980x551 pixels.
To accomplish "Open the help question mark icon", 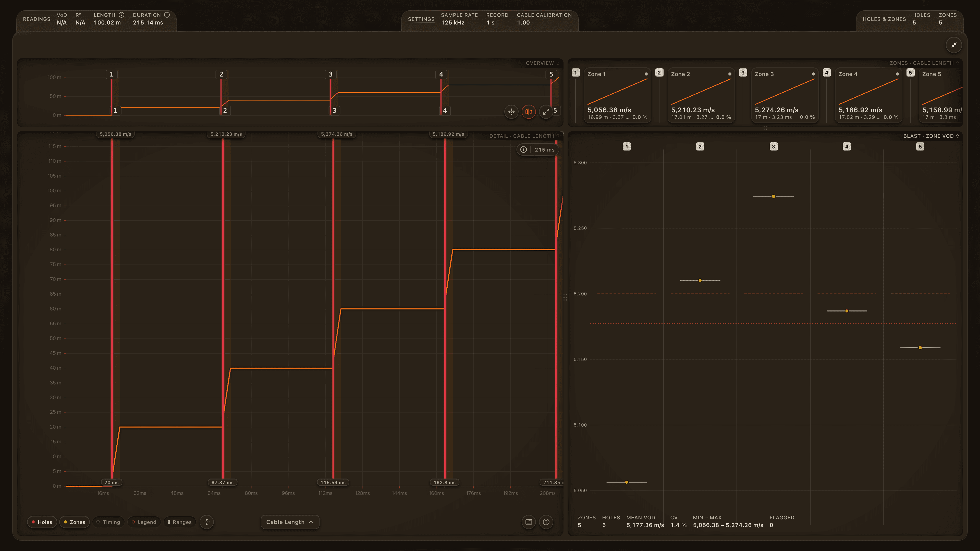I will point(546,522).
